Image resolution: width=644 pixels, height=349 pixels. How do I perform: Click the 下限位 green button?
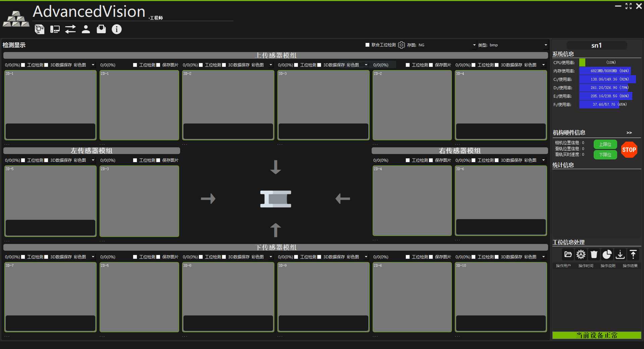pyautogui.click(x=605, y=155)
